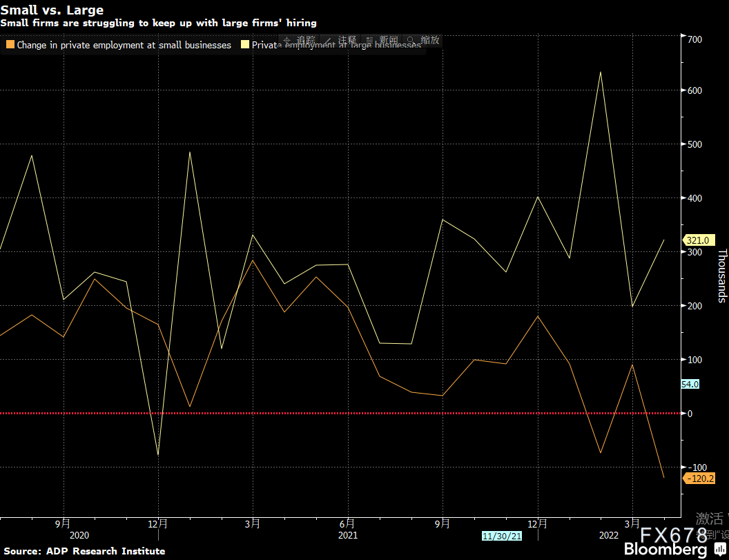Click the 3月 2022 axis label
Screen dimensions: 729x560
pos(632,523)
